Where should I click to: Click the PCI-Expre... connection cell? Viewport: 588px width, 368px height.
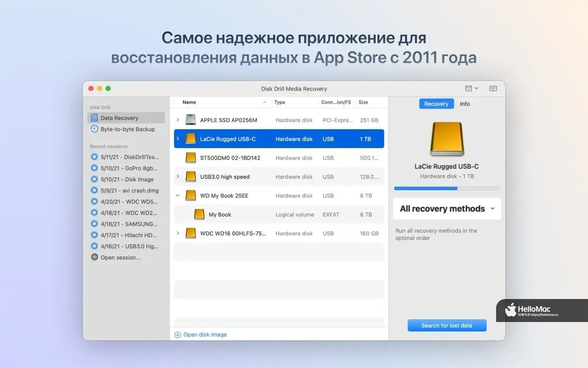[x=337, y=120]
